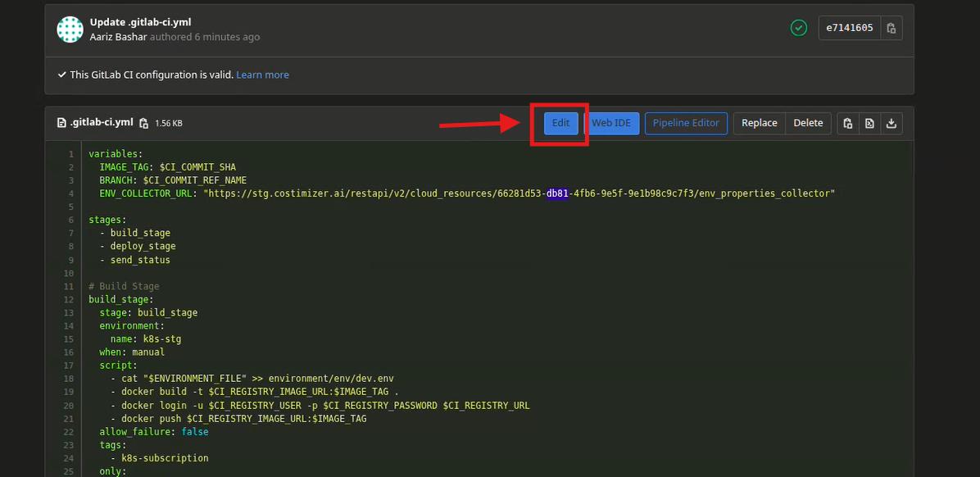The width and height of the screenshot is (980, 477).
Task: Click 'authored 6 minutes ago' timestamp
Action: pos(205,37)
